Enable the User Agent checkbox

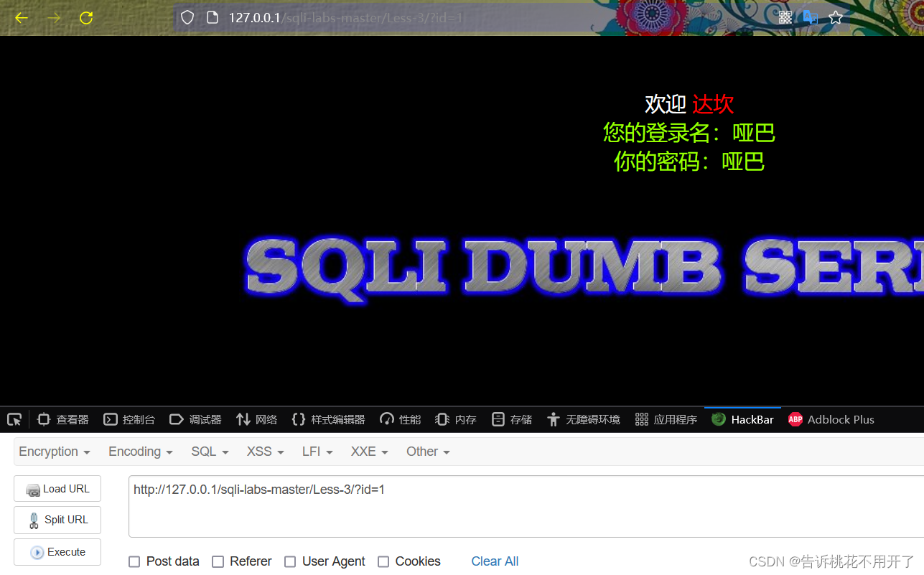pyautogui.click(x=290, y=561)
